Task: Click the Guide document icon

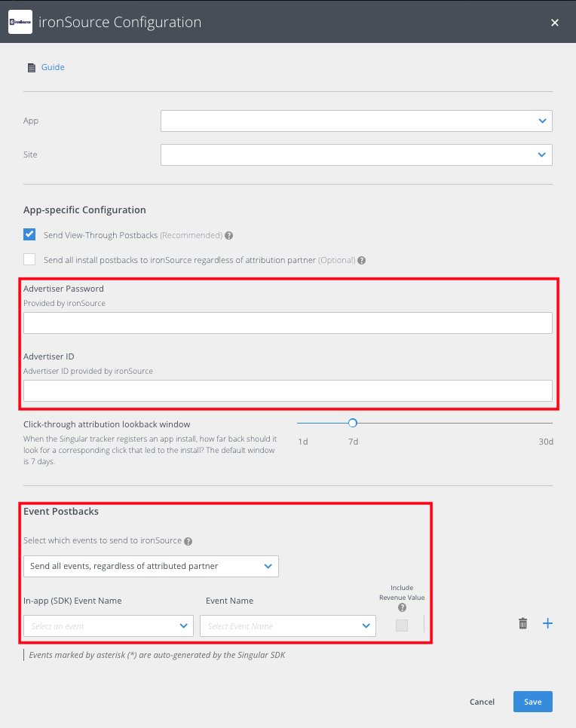Action: coord(31,68)
